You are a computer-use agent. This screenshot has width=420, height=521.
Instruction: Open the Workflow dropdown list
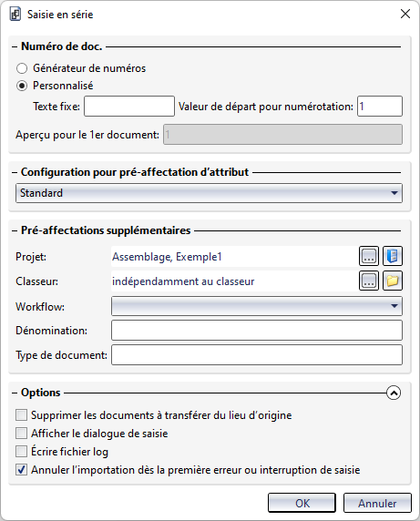pyautogui.click(x=257, y=306)
